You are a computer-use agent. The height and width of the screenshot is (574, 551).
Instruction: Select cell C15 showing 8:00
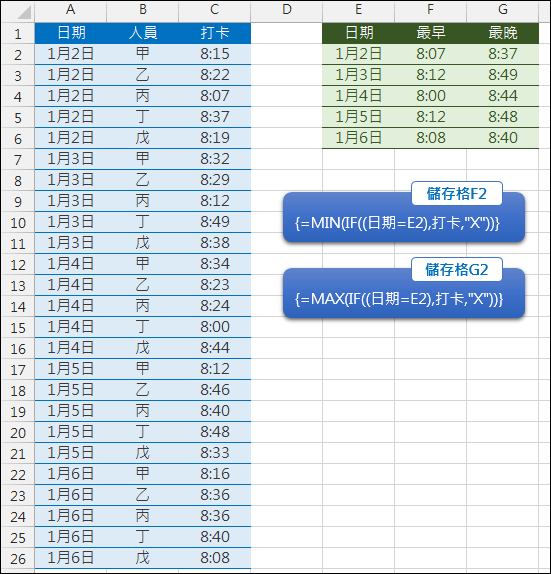[x=215, y=327]
